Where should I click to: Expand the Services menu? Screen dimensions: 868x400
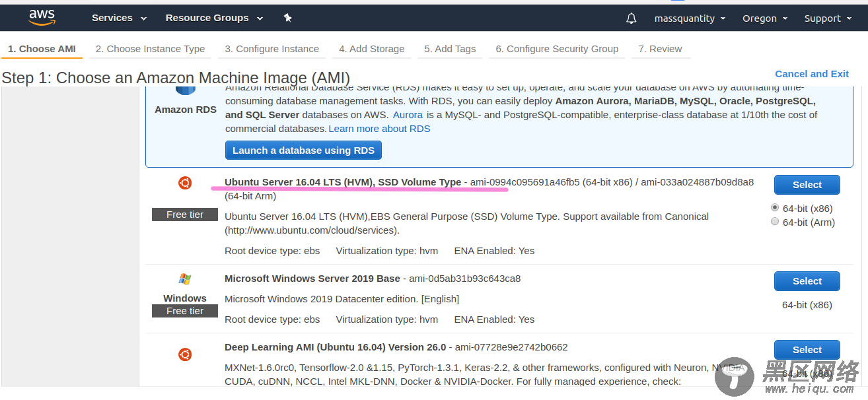[119, 18]
